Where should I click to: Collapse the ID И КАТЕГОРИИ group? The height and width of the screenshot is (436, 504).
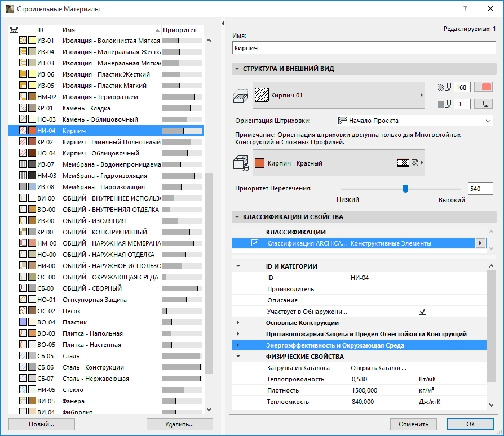coord(238,266)
